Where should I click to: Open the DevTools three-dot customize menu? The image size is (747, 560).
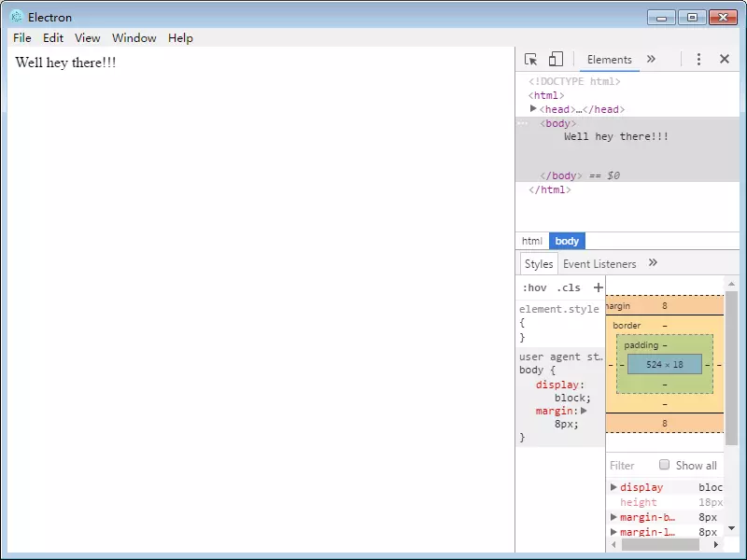[698, 60]
